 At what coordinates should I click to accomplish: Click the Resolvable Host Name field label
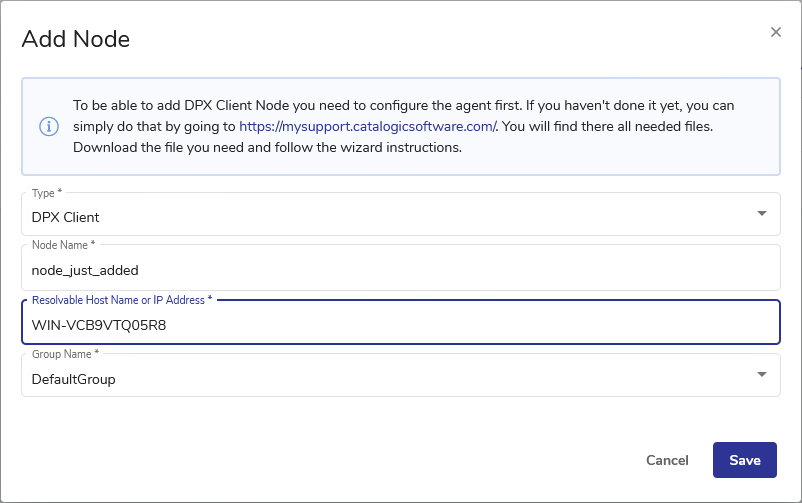pyautogui.click(x=122, y=300)
